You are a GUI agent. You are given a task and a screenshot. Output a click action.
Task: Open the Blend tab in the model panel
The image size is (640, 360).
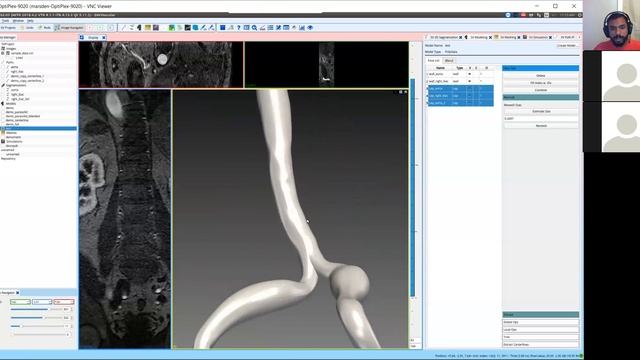point(449,61)
